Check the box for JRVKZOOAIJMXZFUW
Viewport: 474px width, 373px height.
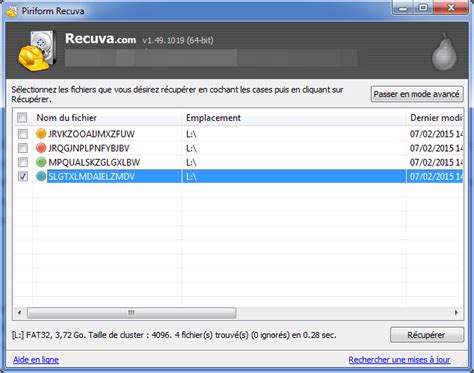point(23,134)
